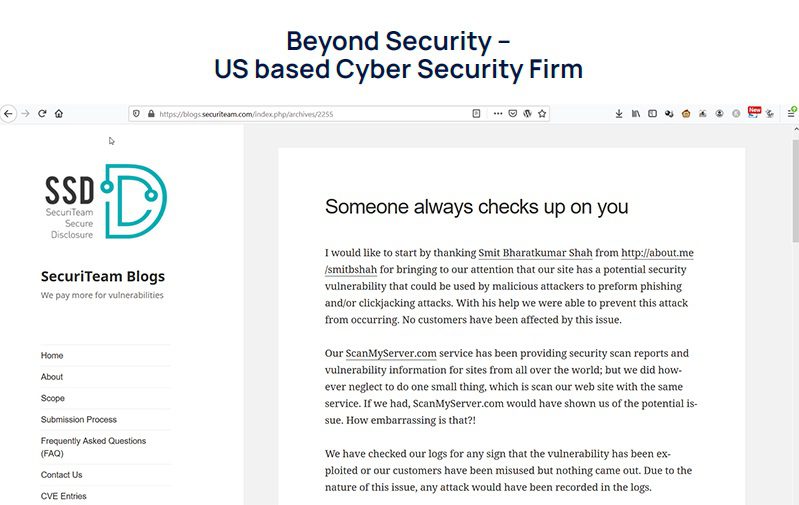Save page to Pocket icon
The width and height of the screenshot is (799, 505).
[x=513, y=114]
